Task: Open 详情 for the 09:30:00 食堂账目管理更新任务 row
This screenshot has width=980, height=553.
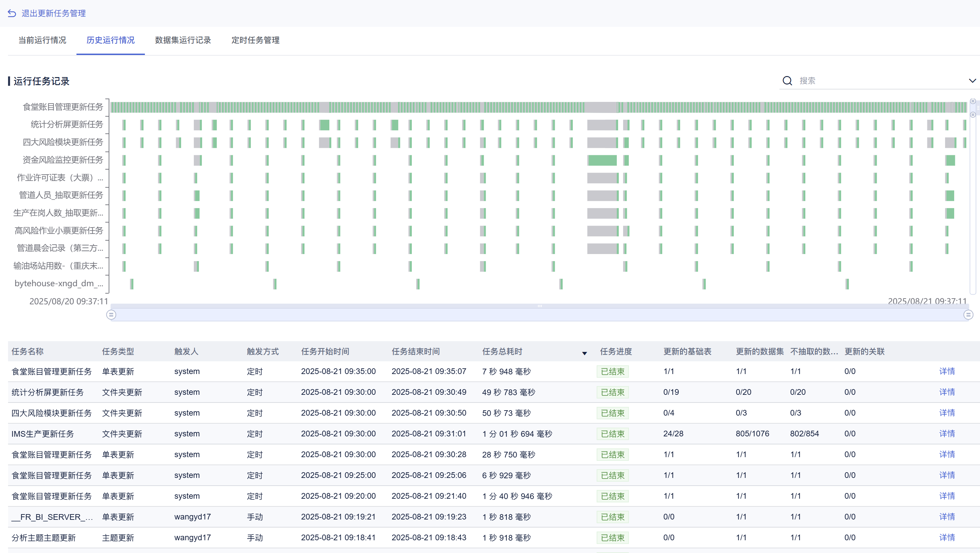Action: tap(946, 454)
